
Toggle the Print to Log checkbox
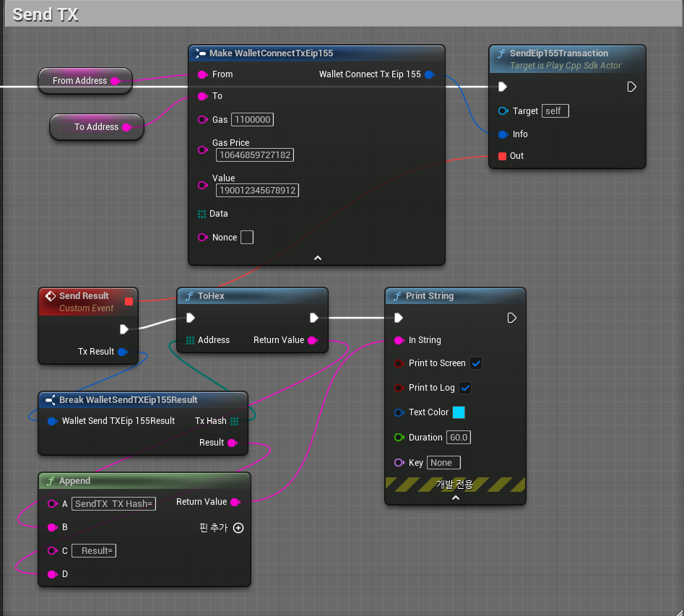(x=465, y=388)
